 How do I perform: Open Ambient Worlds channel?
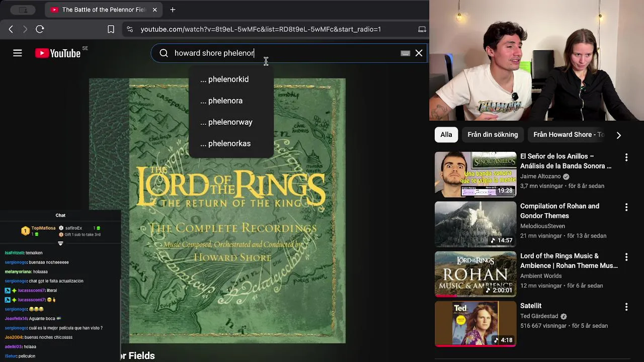coord(541,276)
